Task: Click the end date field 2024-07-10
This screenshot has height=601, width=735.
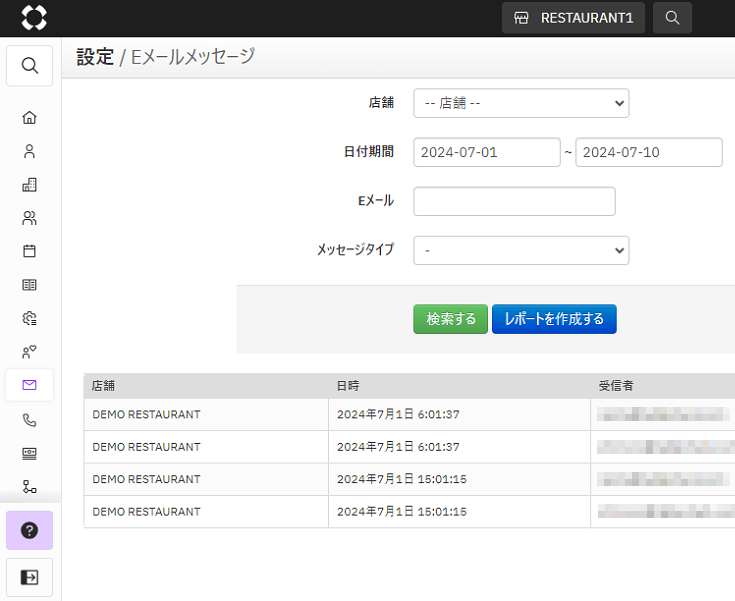Action: click(x=648, y=152)
